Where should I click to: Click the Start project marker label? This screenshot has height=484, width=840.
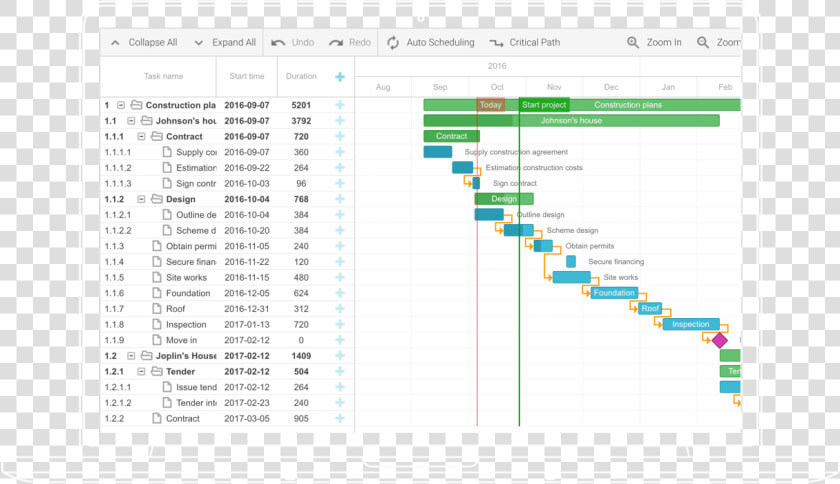(544, 105)
